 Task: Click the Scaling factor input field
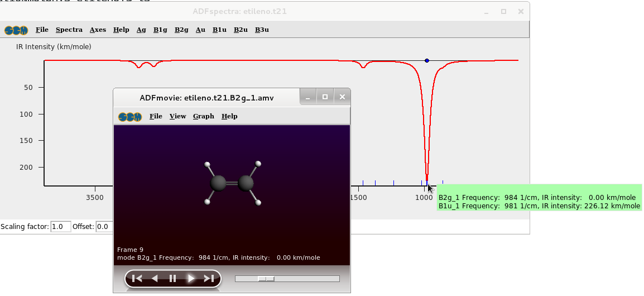point(61,227)
